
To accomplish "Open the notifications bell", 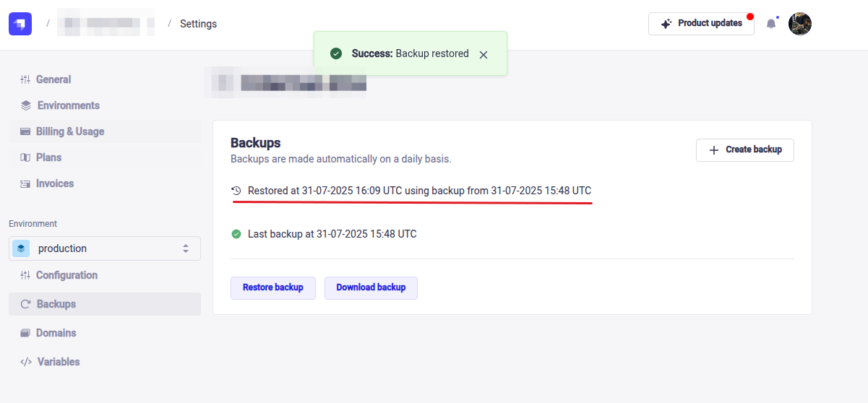I will (x=771, y=24).
